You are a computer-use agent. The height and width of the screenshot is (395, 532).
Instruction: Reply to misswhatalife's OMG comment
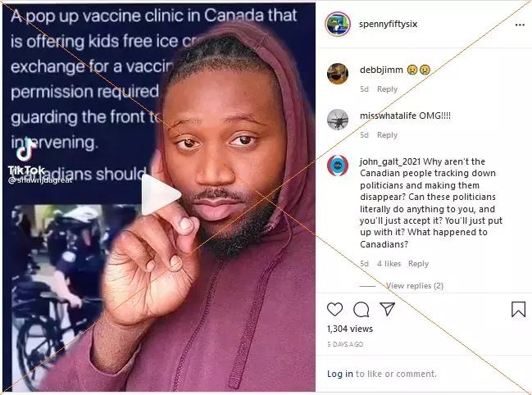click(x=387, y=135)
